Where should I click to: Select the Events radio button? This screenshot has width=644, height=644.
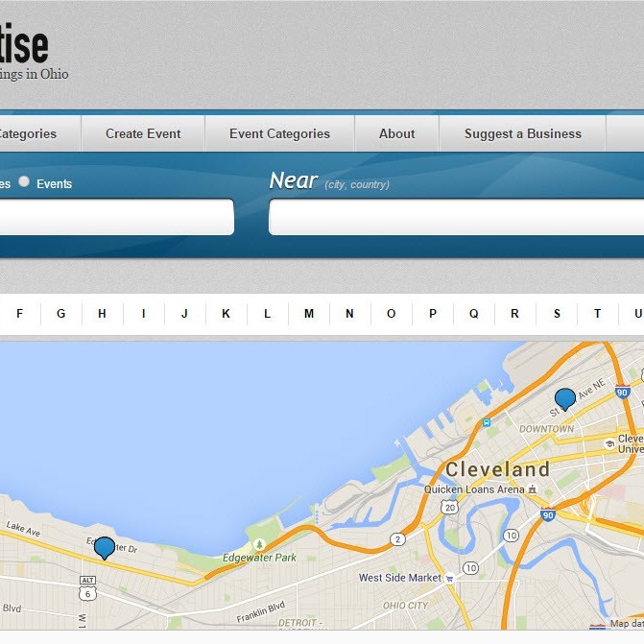(x=24, y=182)
